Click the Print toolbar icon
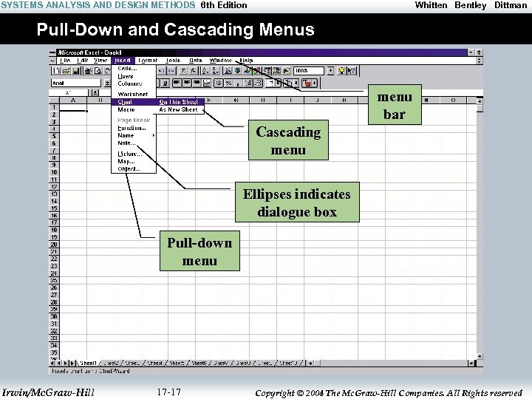The image size is (532, 399). (x=88, y=71)
